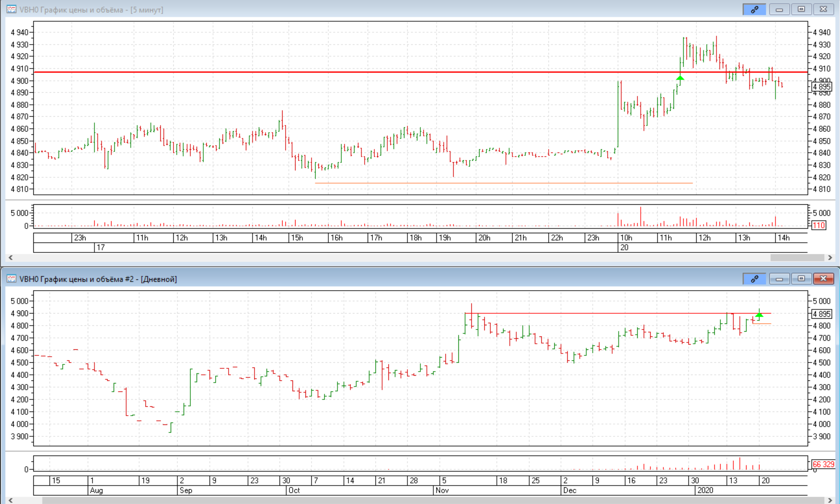Click the day label 13 on the daily axis
The height and width of the screenshot is (504, 840).
(x=733, y=481)
